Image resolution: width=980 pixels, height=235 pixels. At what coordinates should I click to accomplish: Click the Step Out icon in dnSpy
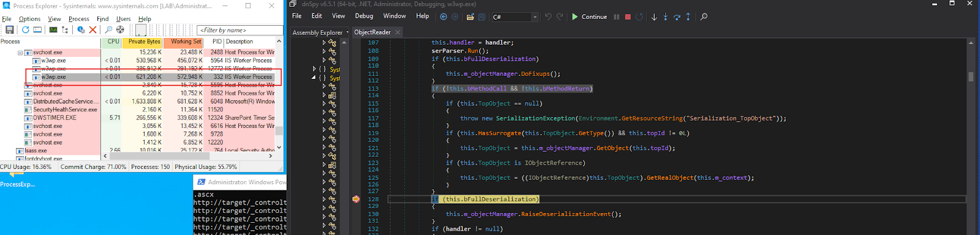pos(688,17)
